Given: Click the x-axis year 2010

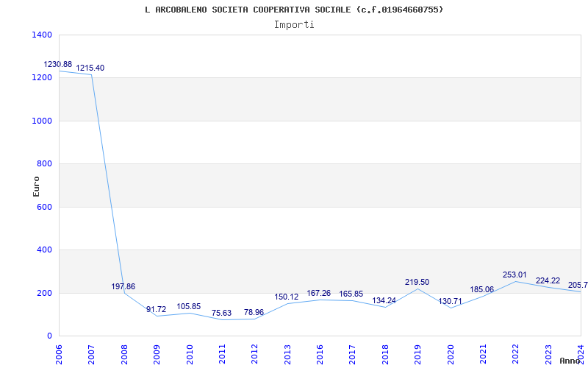Looking at the screenshot, I should click(x=190, y=354).
